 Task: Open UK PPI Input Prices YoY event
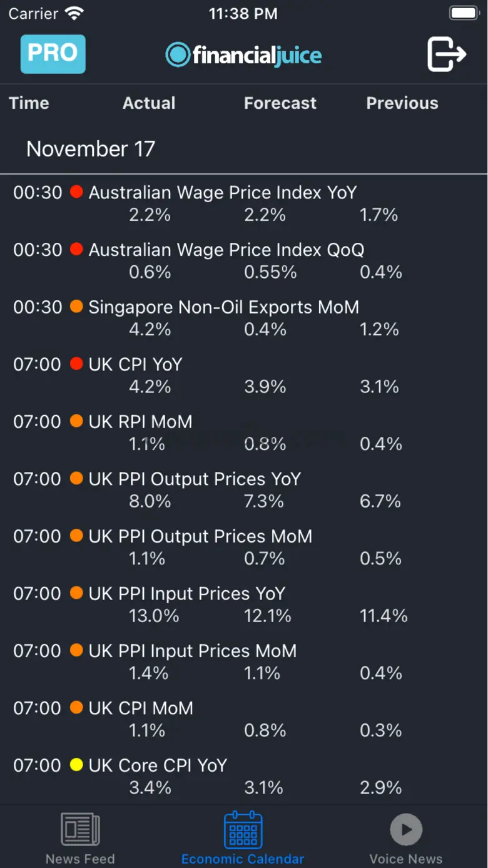coord(187,594)
